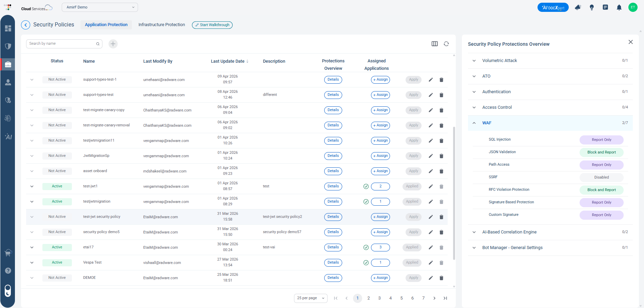
Task: Click the SQL Injection Report Only badge
Action: (x=602, y=140)
